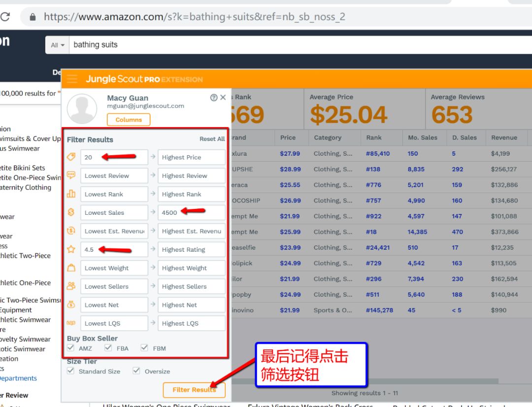Click the sales dollar filter icon
532x407 pixels.
71,212
